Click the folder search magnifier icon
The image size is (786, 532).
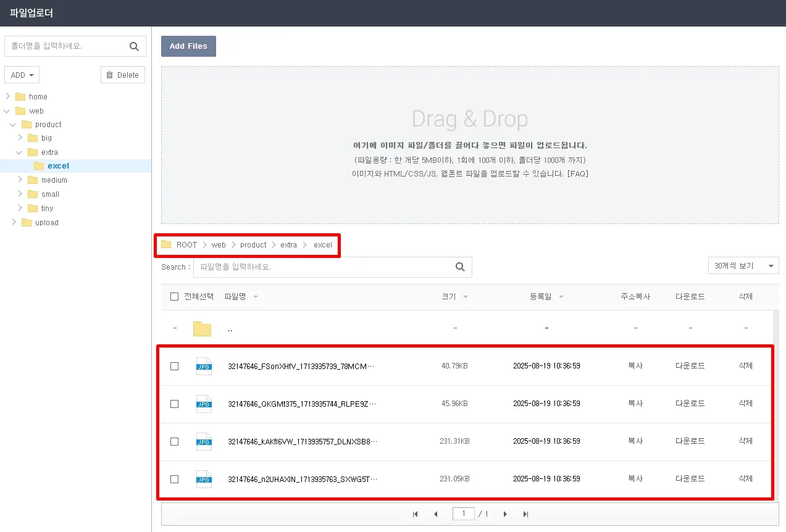click(134, 46)
